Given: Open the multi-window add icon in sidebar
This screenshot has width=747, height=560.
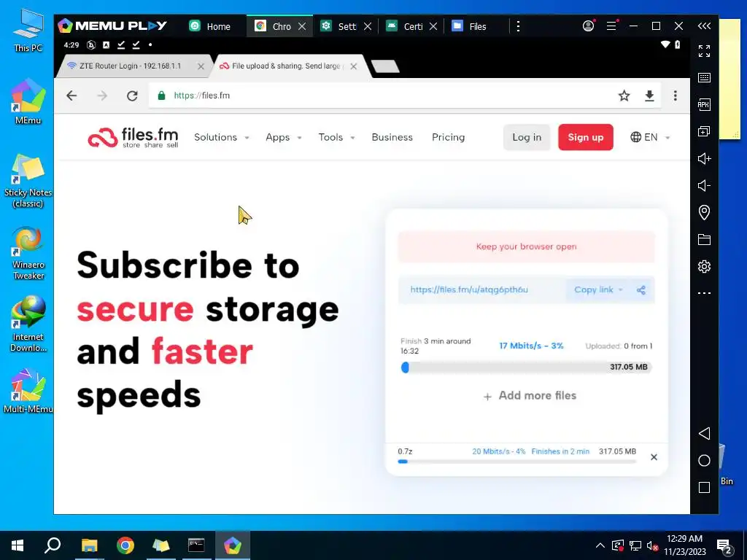Looking at the screenshot, I should click(x=704, y=131).
